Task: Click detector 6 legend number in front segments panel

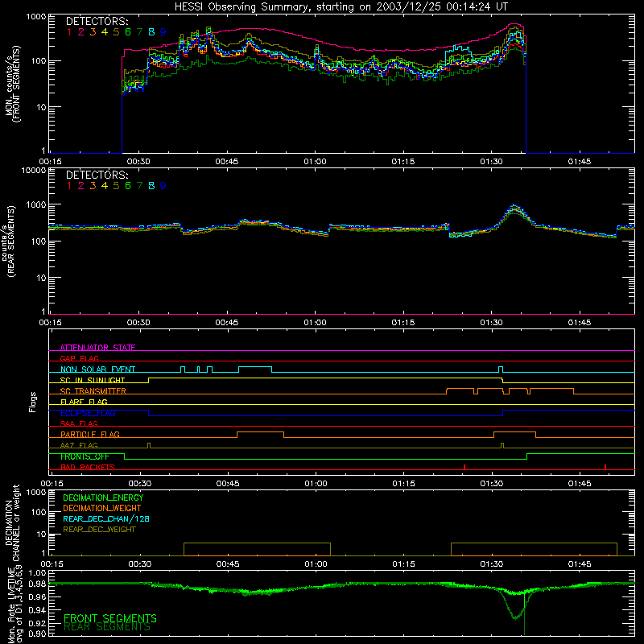Action: click(x=128, y=31)
